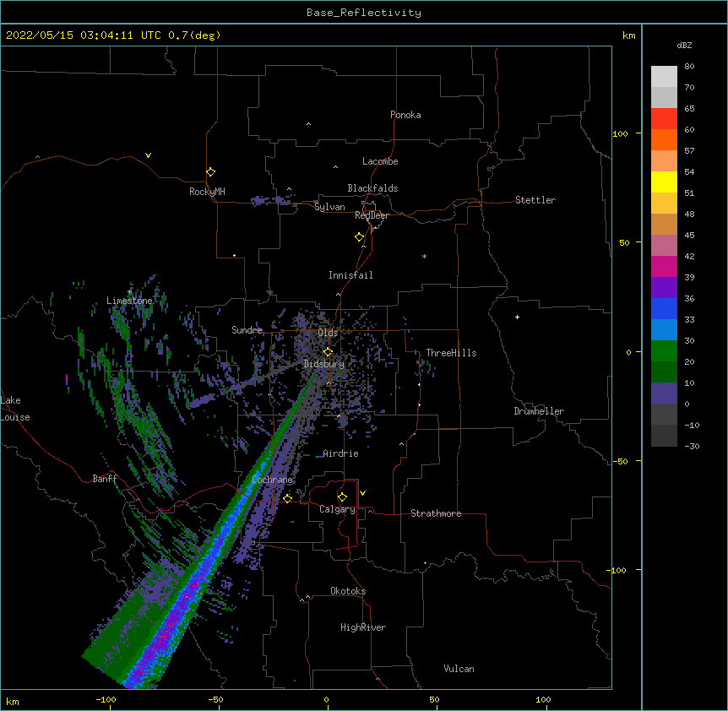Viewport: 728px width, 711px height.
Task: Click the -100 label on bottom axis
Action: tap(106, 699)
